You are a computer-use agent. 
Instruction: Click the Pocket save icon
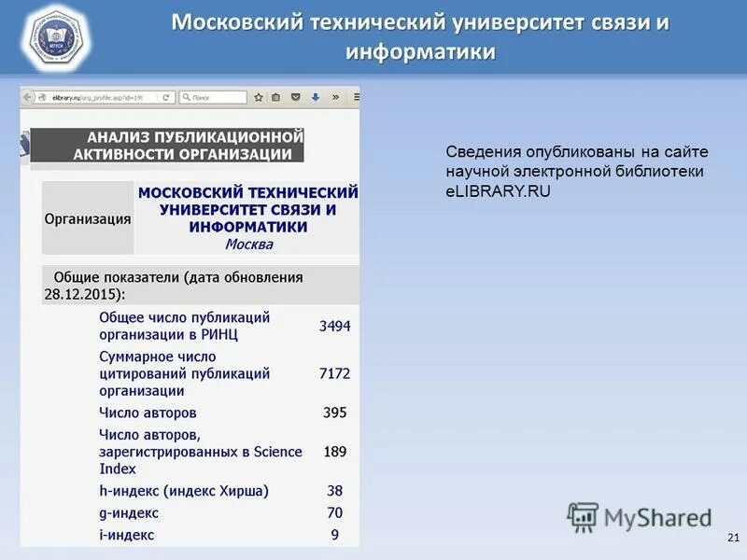click(298, 95)
